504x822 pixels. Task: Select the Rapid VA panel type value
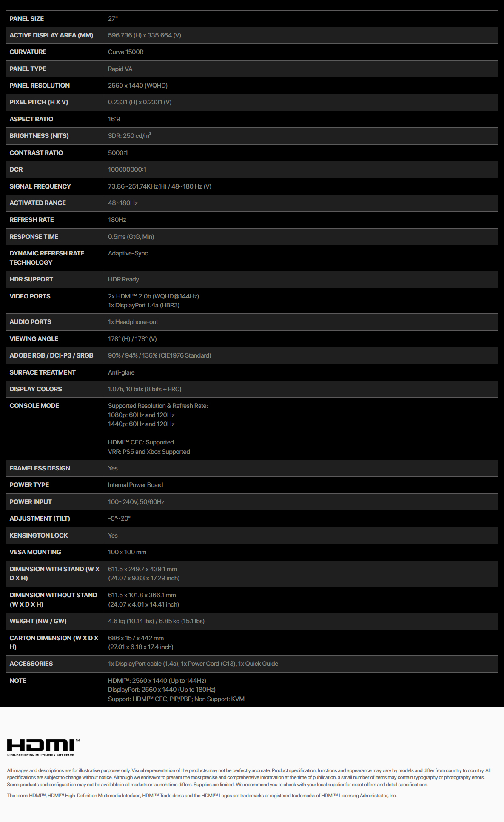[120, 69]
